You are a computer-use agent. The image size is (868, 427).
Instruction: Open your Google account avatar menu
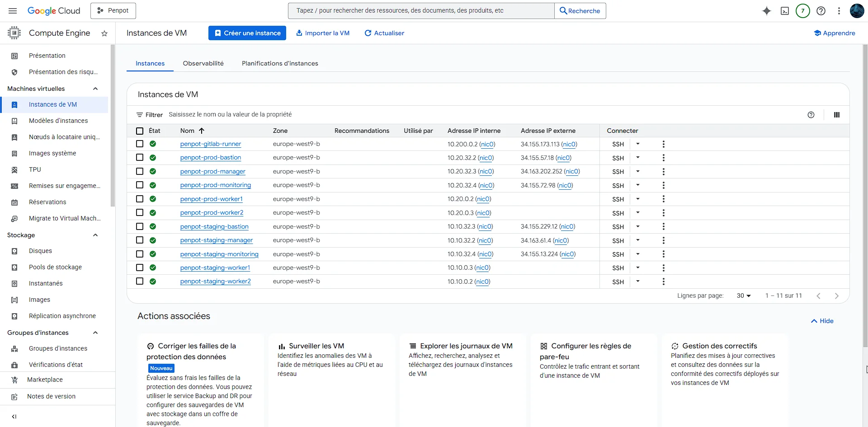tap(857, 10)
